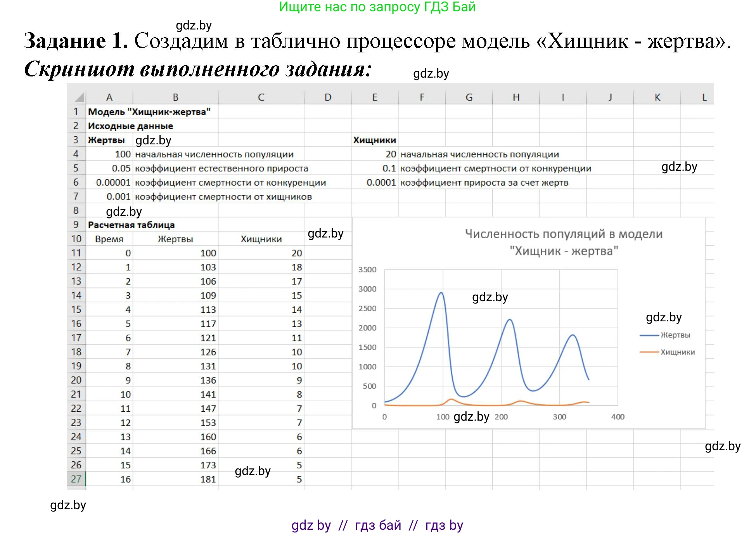The image size is (756, 534).
Task: Click the Время column header cell
Action: (x=109, y=239)
